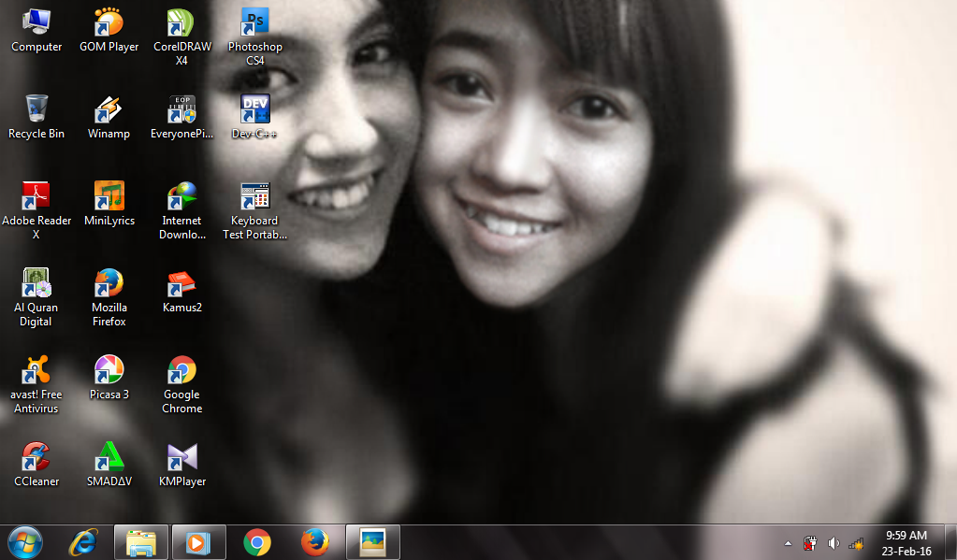Image resolution: width=957 pixels, height=560 pixels.
Task: Select the avast! Free Antivirus shortcut
Action: click(36, 384)
